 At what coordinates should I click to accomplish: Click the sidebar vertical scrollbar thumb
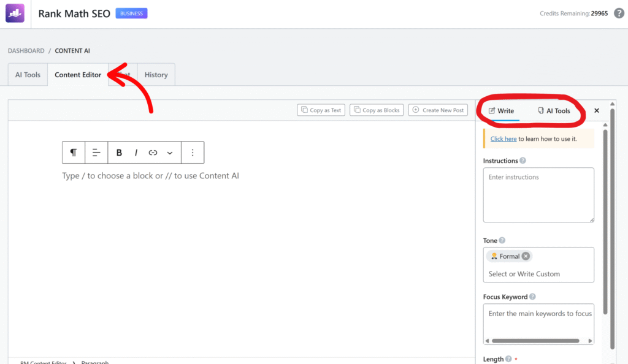click(x=605, y=221)
